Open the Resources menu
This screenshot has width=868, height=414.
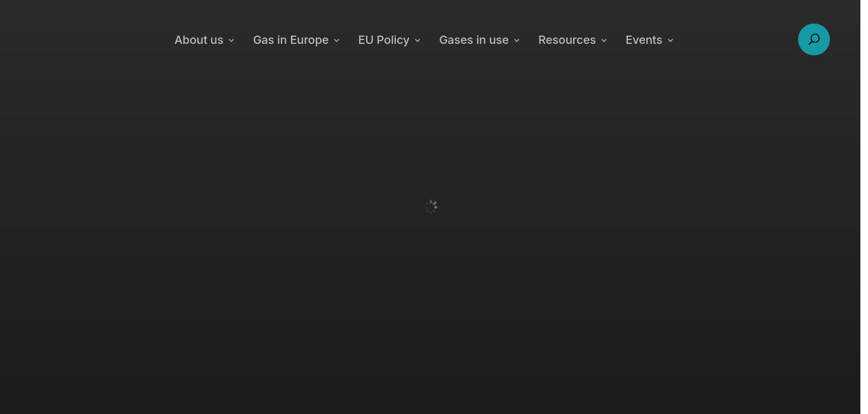(x=573, y=40)
